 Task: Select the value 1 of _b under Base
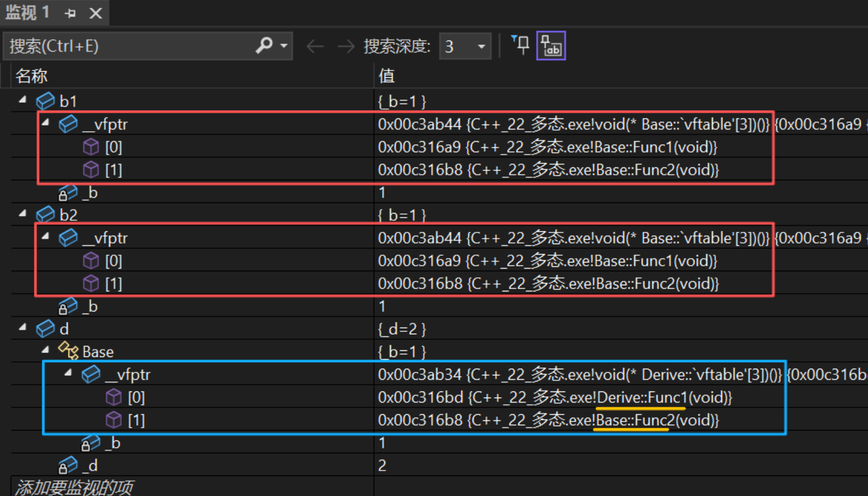pos(382,443)
